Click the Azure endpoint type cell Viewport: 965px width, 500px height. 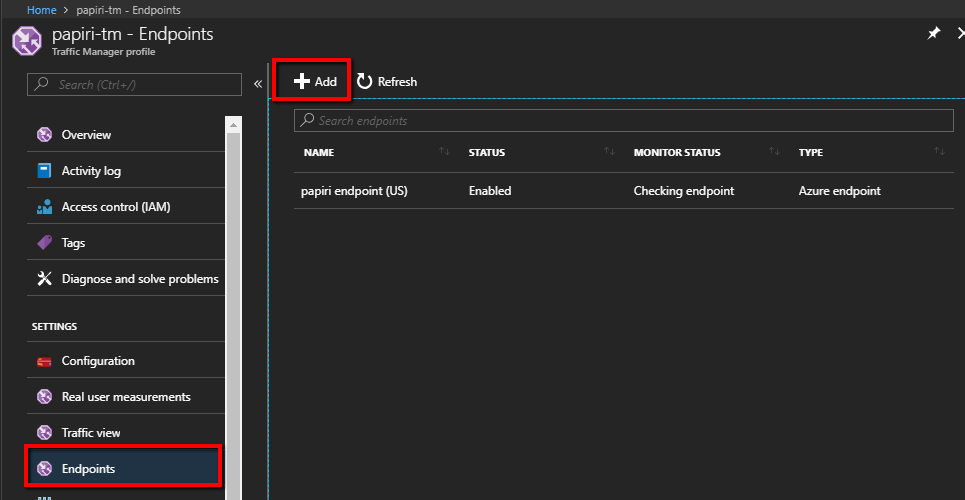(839, 191)
